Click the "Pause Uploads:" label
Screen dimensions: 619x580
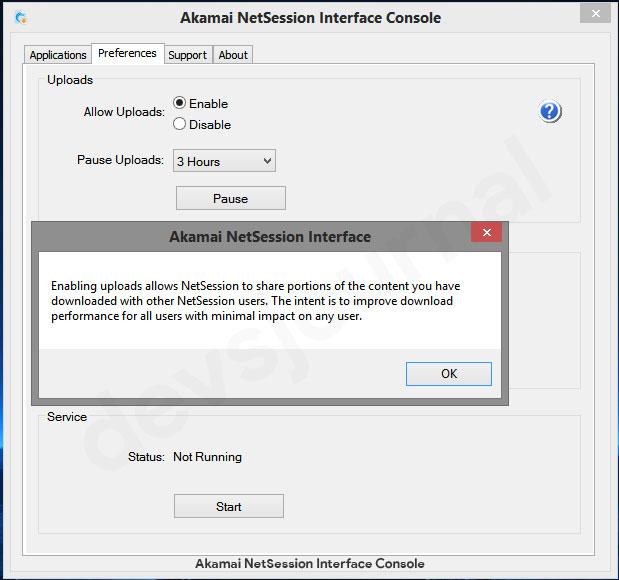point(120,160)
